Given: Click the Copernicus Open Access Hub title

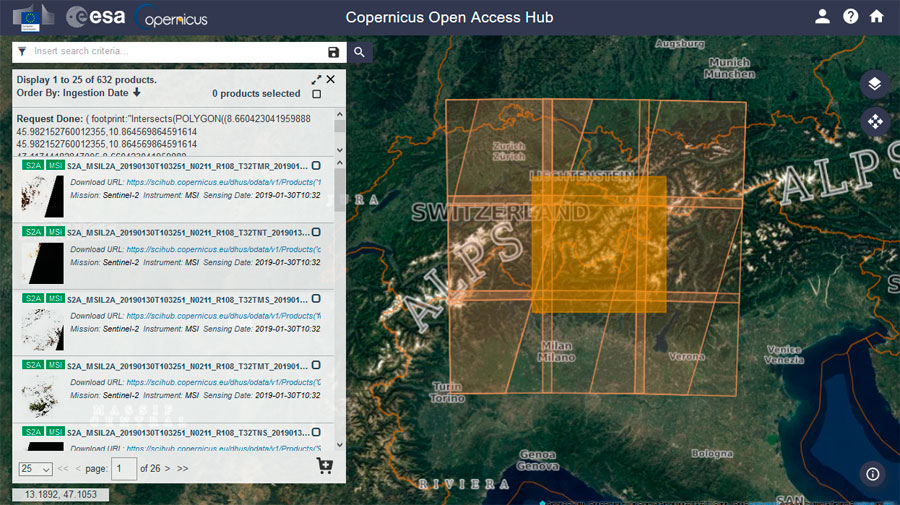Looking at the screenshot, I should coord(449,17).
